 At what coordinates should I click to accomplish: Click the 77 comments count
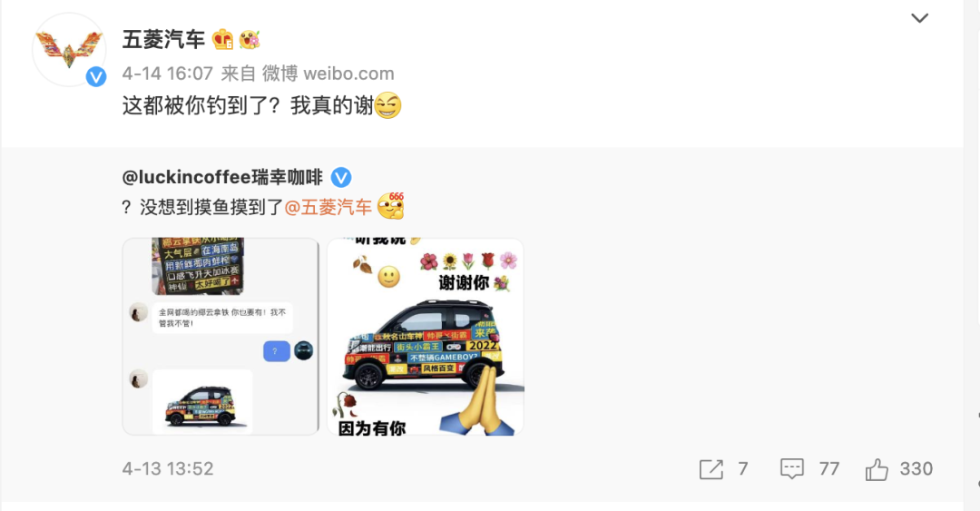tap(828, 468)
